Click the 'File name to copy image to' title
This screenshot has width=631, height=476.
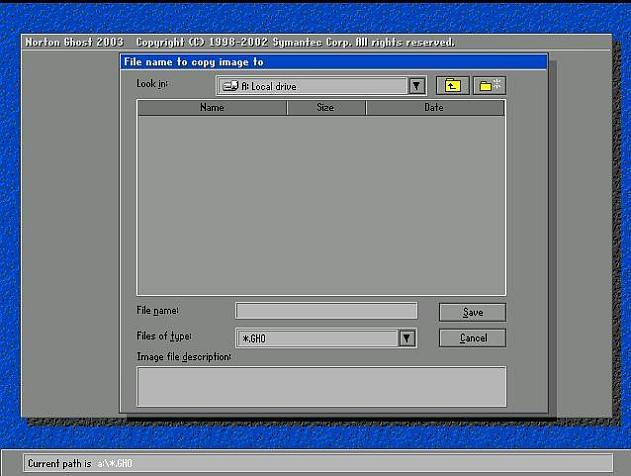pyautogui.click(x=194, y=62)
